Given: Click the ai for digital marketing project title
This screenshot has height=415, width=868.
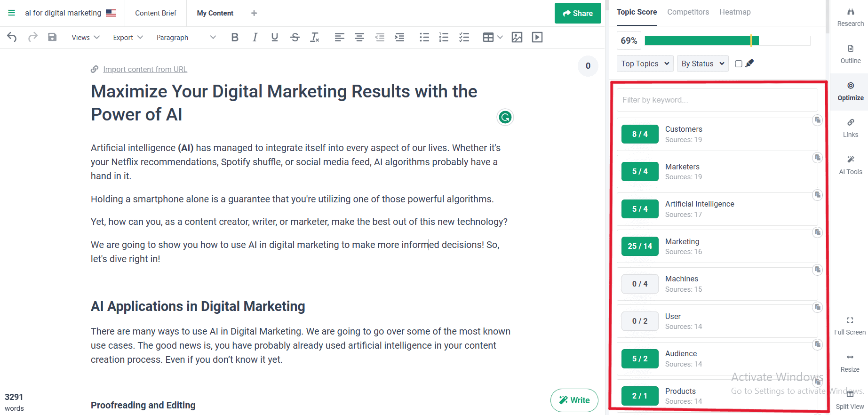Looking at the screenshot, I should 63,13.
